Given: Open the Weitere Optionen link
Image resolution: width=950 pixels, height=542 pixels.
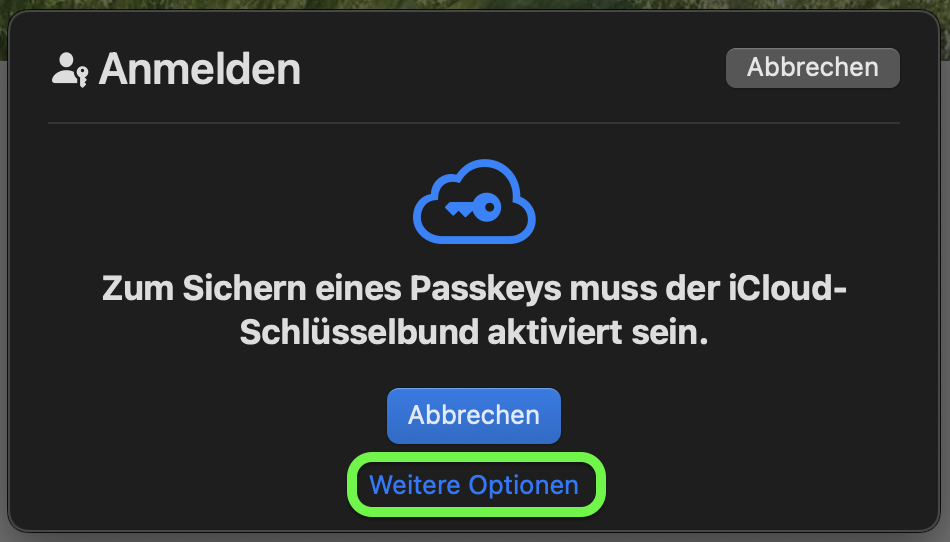Looking at the screenshot, I should point(474,485).
